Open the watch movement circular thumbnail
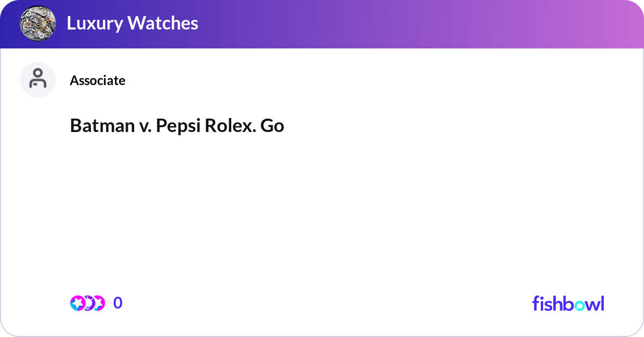The image size is (644, 337). pos(38,24)
